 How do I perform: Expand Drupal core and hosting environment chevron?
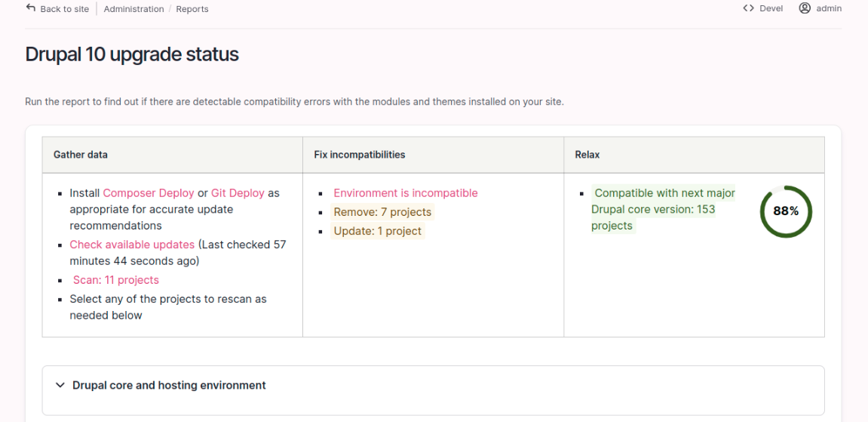(x=60, y=386)
